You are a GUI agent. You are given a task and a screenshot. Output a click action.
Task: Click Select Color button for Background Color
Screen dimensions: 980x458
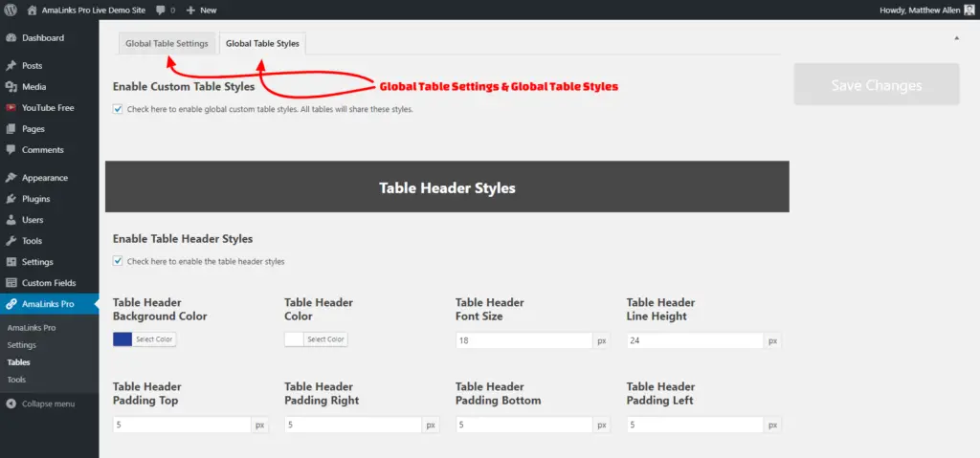coord(154,339)
